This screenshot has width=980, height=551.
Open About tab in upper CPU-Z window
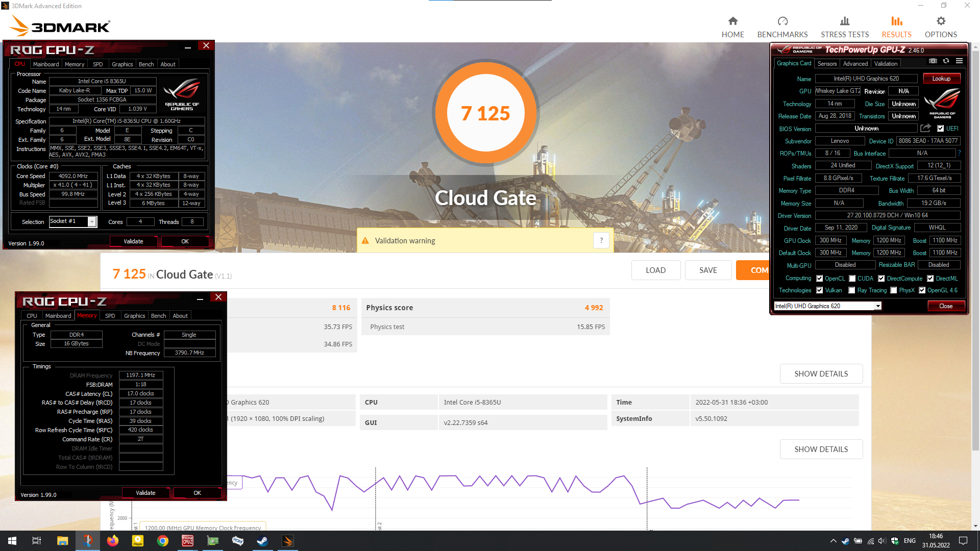[168, 64]
